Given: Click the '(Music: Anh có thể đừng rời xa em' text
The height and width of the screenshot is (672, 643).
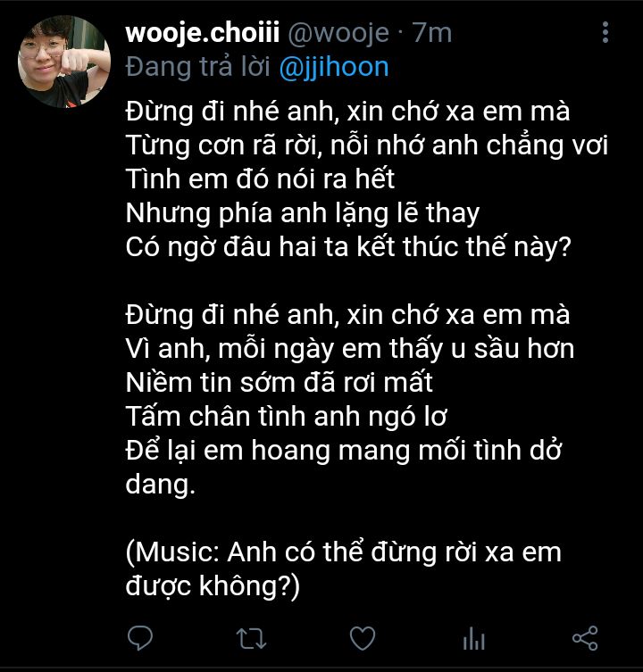Looking at the screenshot, I should click(x=344, y=552).
